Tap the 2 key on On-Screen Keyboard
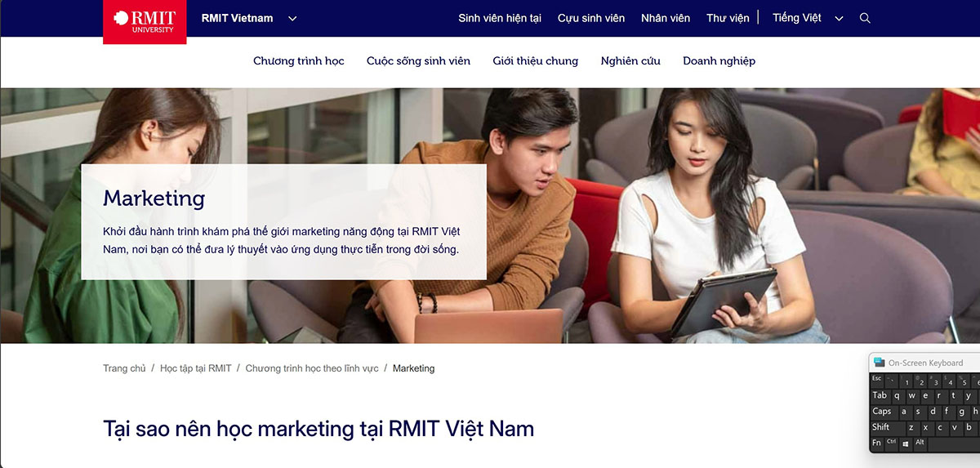Screen dimensions: 980x468 point(920,381)
